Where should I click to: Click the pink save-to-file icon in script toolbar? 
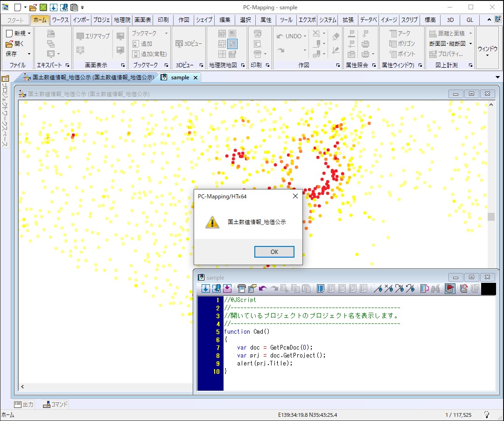pos(227,288)
